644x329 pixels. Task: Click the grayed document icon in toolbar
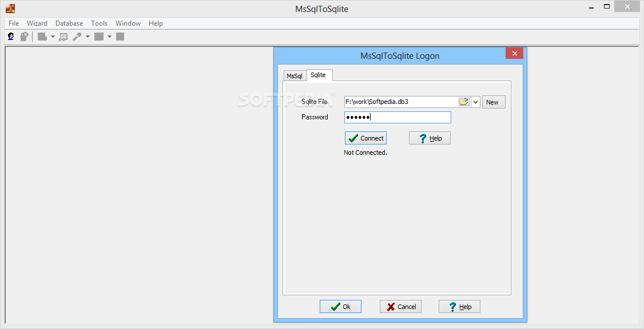[42, 37]
